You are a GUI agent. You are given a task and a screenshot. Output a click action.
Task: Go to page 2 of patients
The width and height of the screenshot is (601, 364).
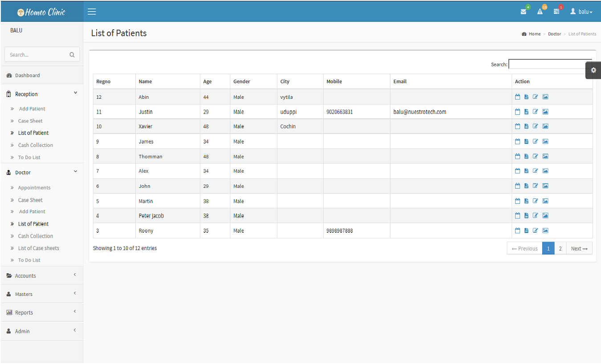(x=560, y=249)
